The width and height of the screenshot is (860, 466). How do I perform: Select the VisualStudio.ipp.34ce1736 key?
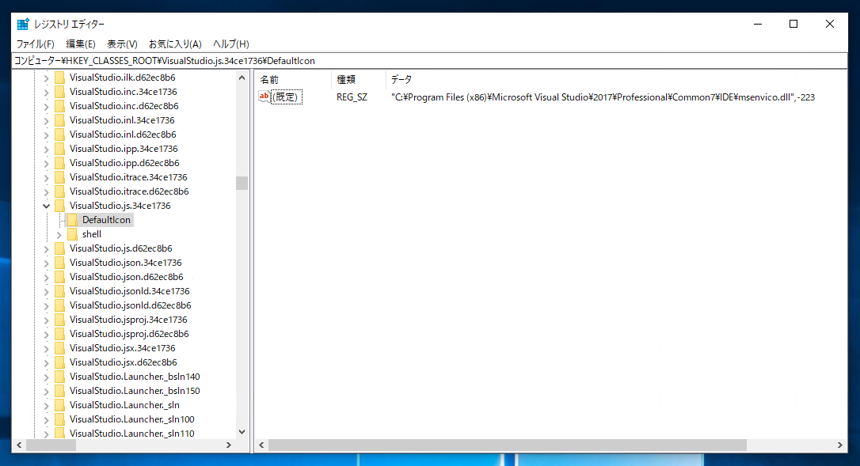pyautogui.click(x=123, y=149)
